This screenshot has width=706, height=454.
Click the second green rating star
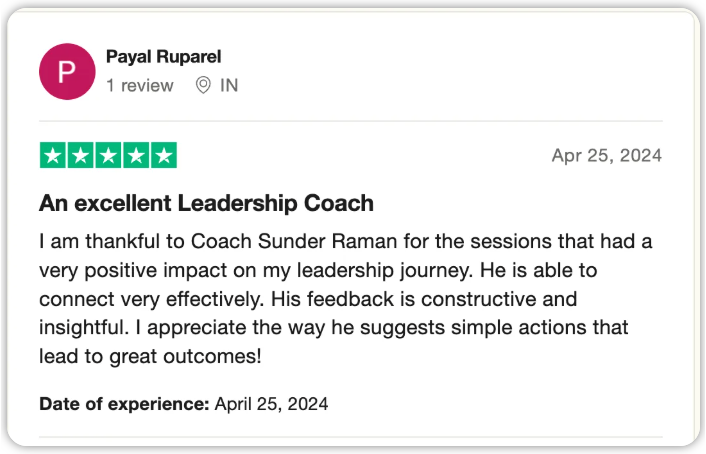(x=81, y=155)
